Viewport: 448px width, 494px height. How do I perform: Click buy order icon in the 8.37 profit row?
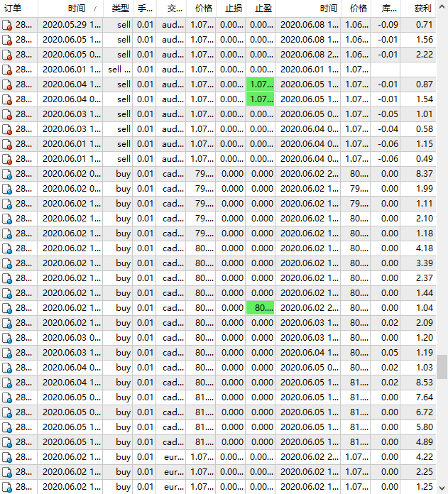[x=7, y=174]
